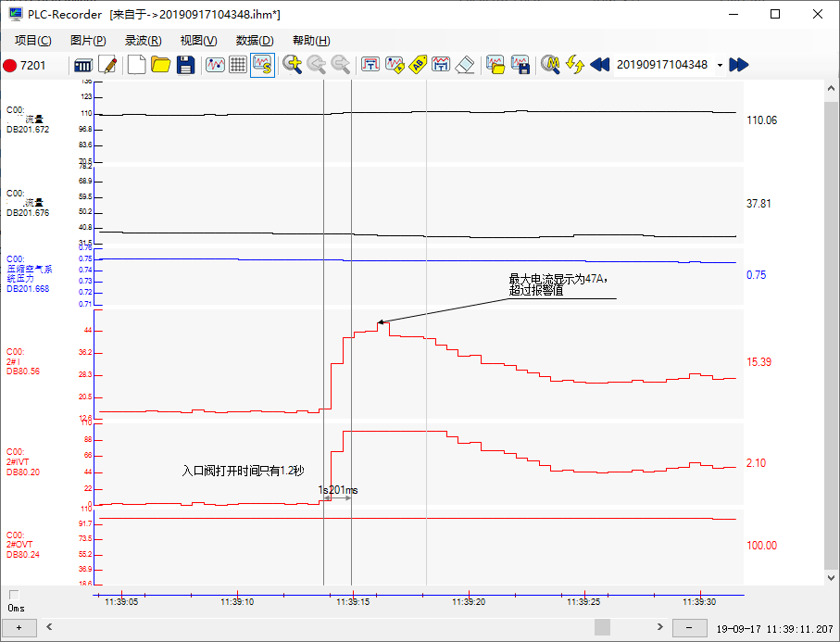The height and width of the screenshot is (642, 840).
Task: Click the first greyed zoom-out magnifier
Action: [317, 65]
